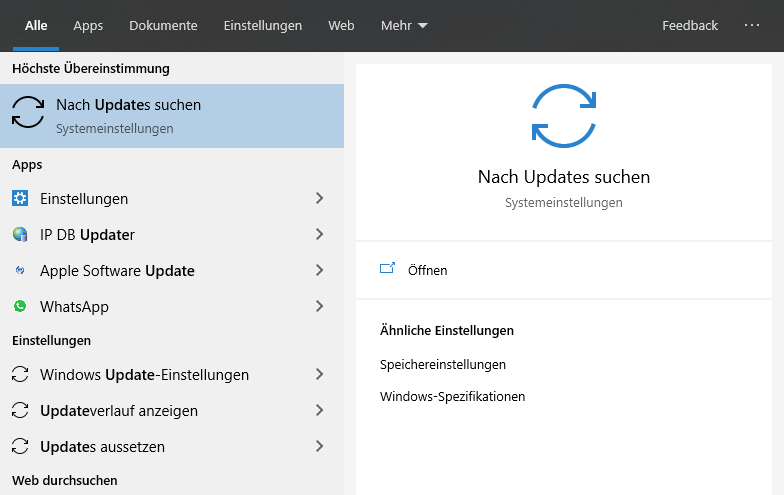Click the Updateverlauf anzeigen sync icon
Image resolution: width=784 pixels, height=495 pixels.
(20, 410)
